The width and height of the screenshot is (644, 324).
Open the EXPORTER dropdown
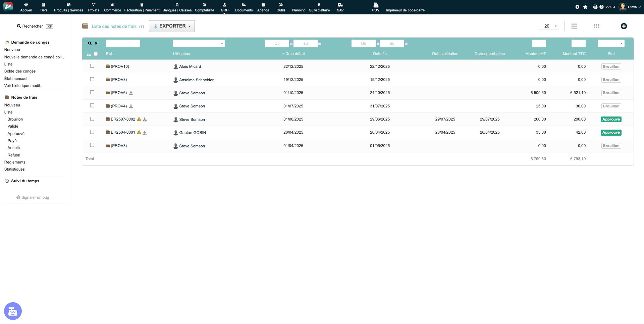(x=172, y=26)
